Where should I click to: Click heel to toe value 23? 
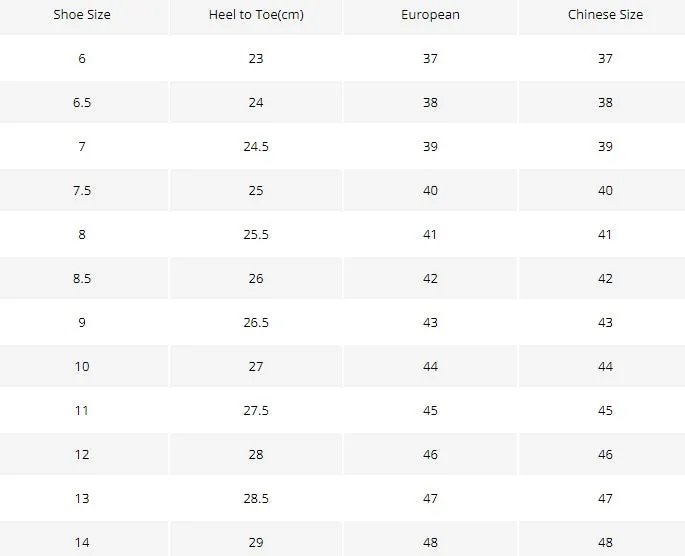[x=256, y=59]
